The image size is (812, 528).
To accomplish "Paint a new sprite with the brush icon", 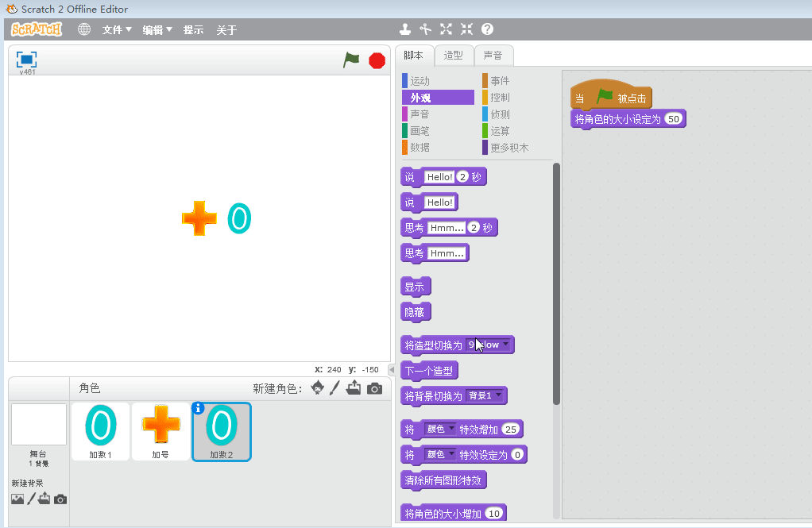I will pos(335,388).
